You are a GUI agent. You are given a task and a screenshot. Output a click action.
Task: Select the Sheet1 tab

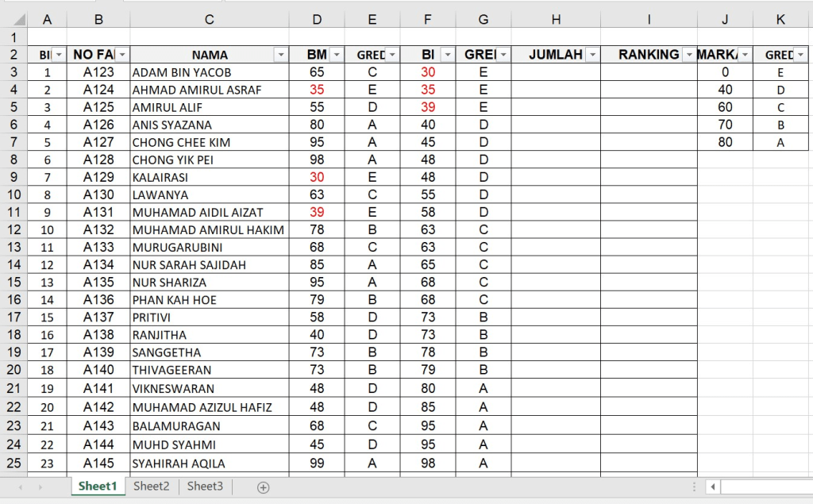tap(97, 487)
